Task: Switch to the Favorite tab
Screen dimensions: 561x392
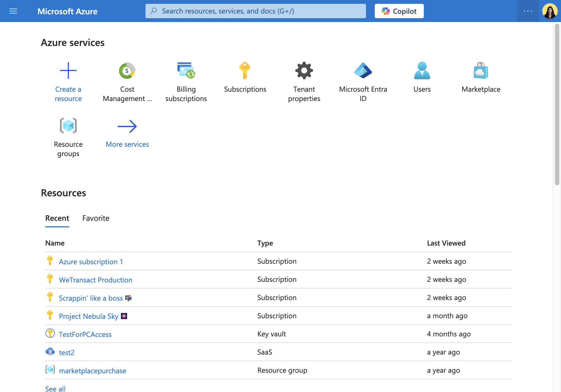Action: (x=96, y=218)
